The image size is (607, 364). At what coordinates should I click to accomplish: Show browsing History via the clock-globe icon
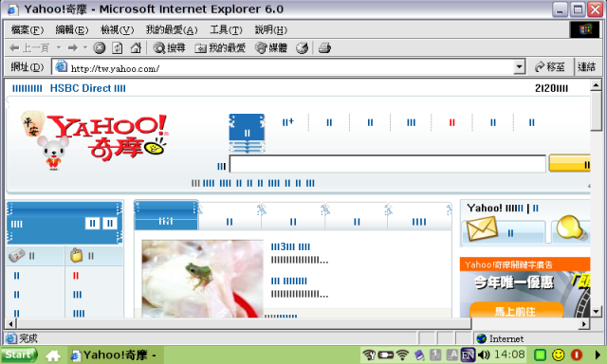click(x=302, y=48)
